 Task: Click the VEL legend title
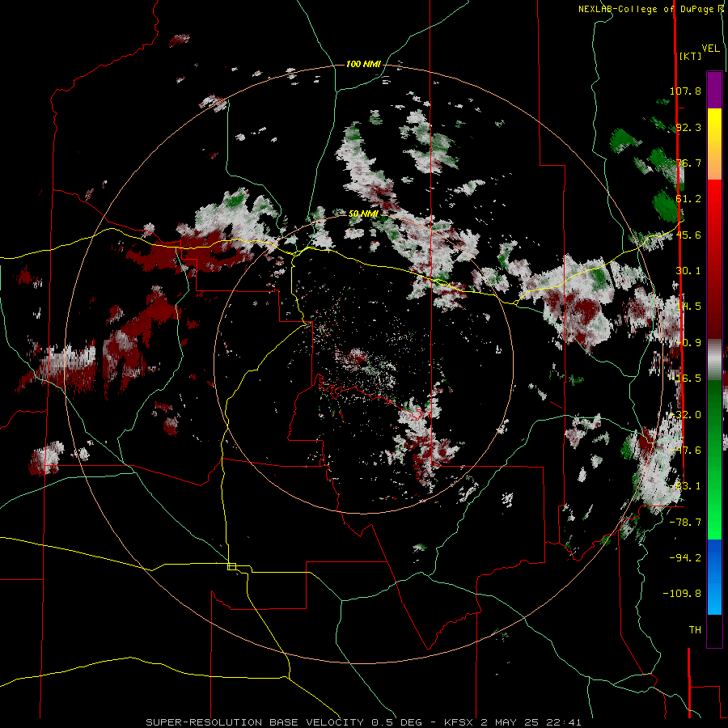pyautogui.click(x=711, y=49)
